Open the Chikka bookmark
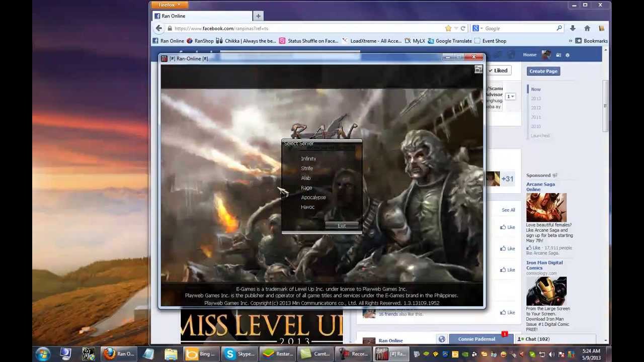 tap(247, 41)
